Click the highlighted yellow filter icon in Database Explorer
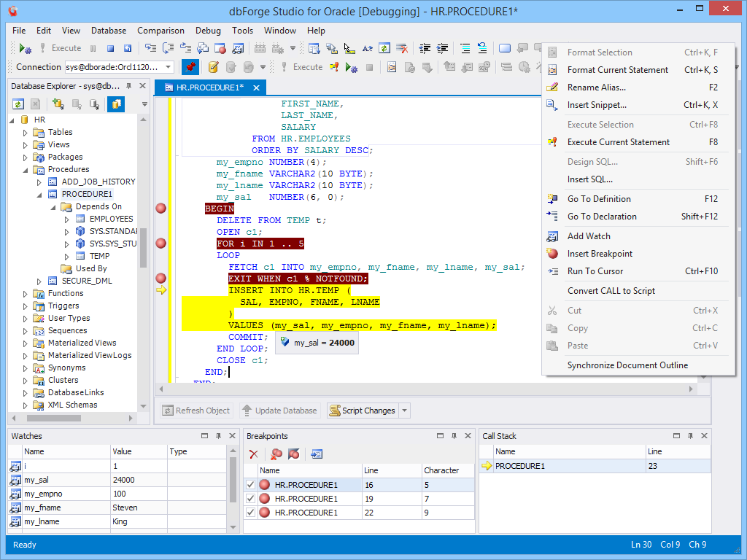The height and width of the screenshot is (560, 747). tap(116, 104)
